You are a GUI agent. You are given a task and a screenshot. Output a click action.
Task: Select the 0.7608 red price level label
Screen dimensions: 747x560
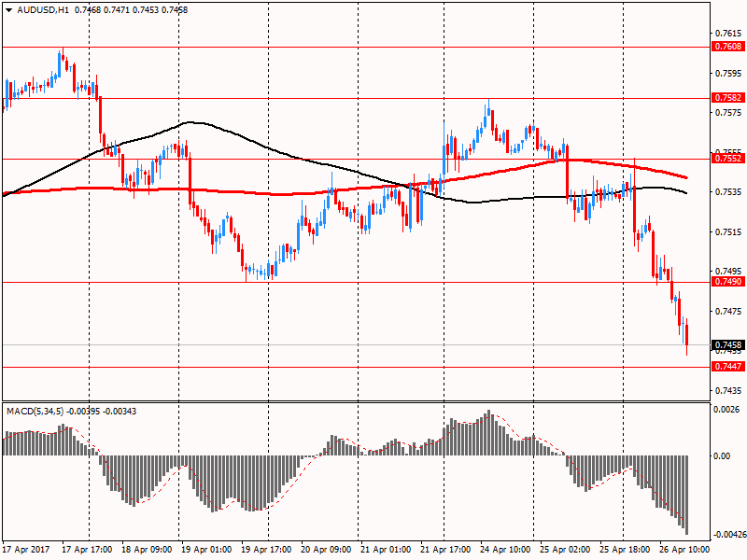[728, 46]
